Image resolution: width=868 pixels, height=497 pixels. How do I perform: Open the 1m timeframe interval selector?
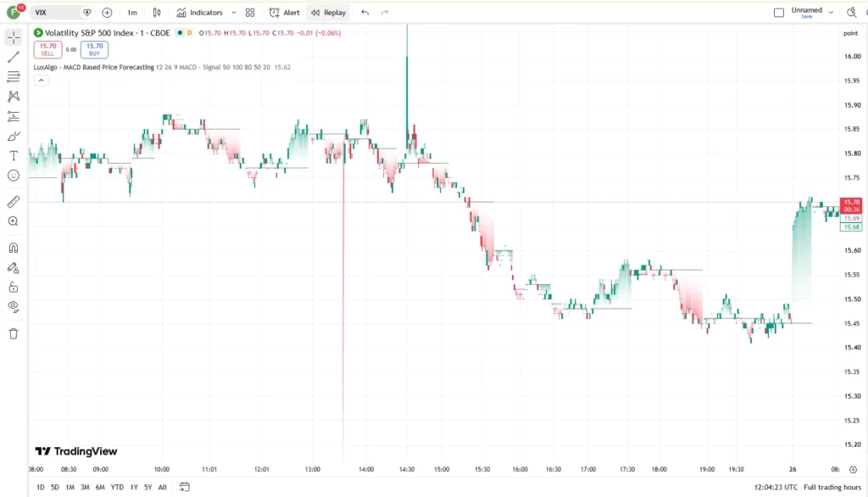pyautogui.click(x=131, y=12)
